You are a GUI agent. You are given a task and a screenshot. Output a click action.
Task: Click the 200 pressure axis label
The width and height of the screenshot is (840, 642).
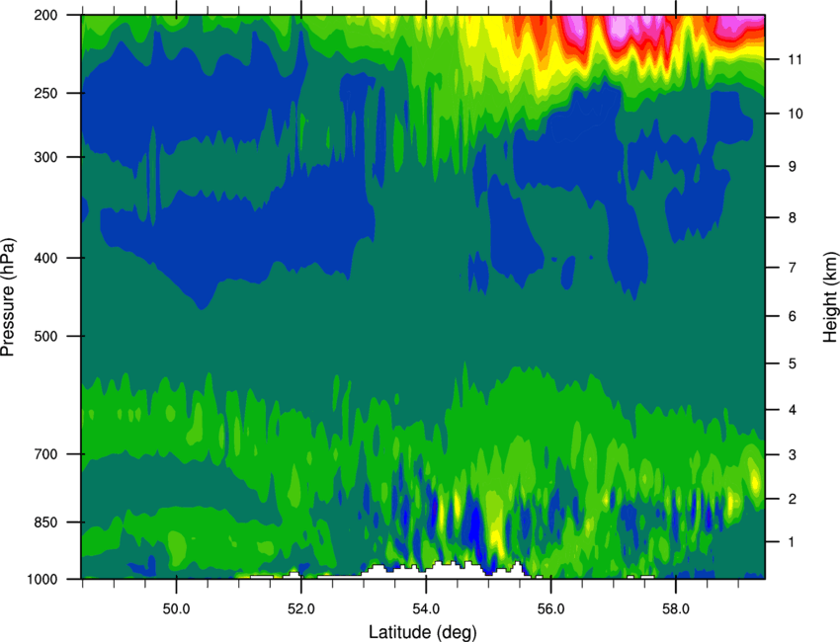[45, 15]
